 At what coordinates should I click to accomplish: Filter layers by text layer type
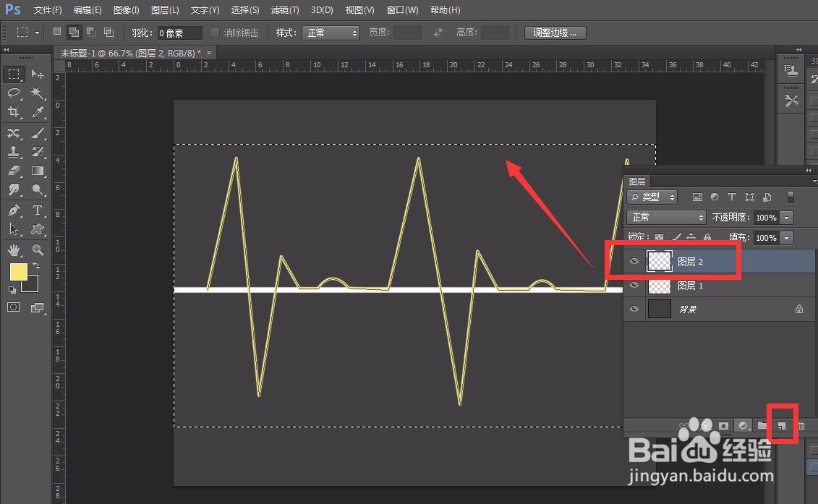[x=732, y=197]
